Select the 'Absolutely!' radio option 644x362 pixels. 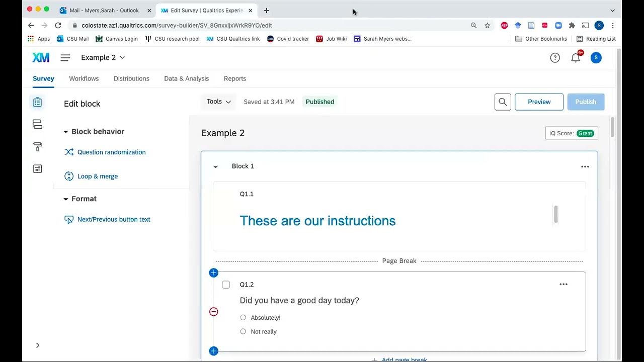coord(243,317)
